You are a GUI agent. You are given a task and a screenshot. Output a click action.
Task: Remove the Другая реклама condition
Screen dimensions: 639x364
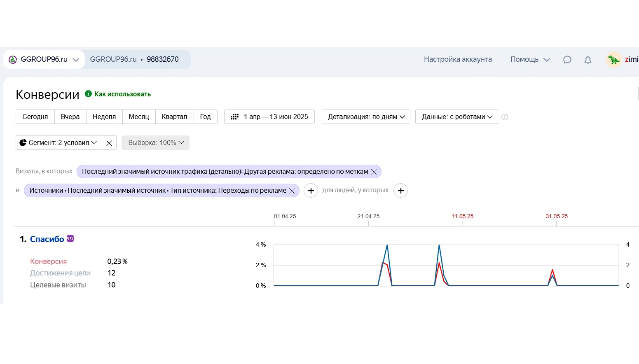[x=374, y=172]
